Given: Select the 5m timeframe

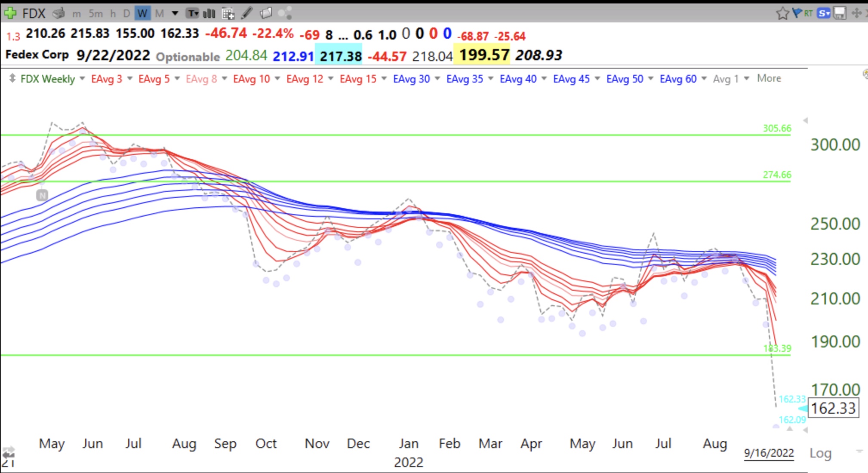Looking at the screenshot, I should [95, 14].
